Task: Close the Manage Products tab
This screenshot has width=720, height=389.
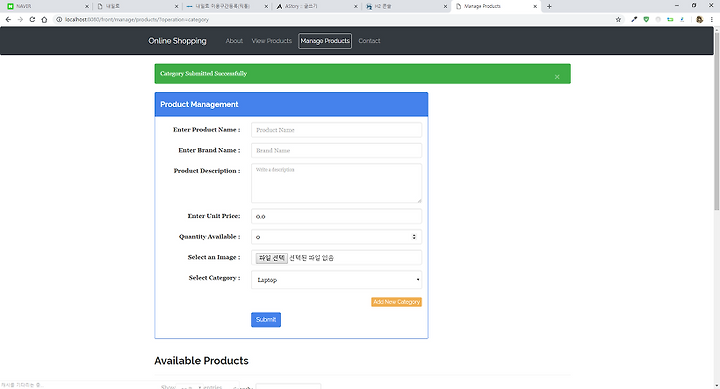Action: point(535,6)
